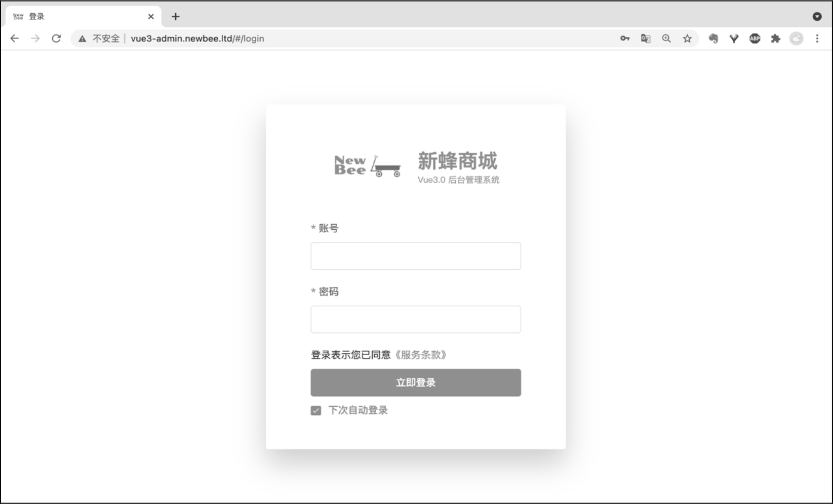Open the Evernote elephant extension
The image size is (833, 504).
tap(713, 38)
